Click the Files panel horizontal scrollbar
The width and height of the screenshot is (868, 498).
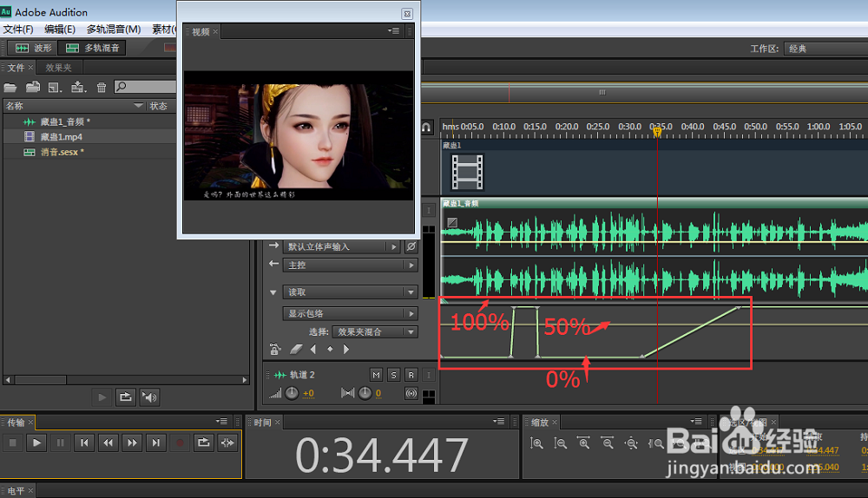tap(41, 380)
